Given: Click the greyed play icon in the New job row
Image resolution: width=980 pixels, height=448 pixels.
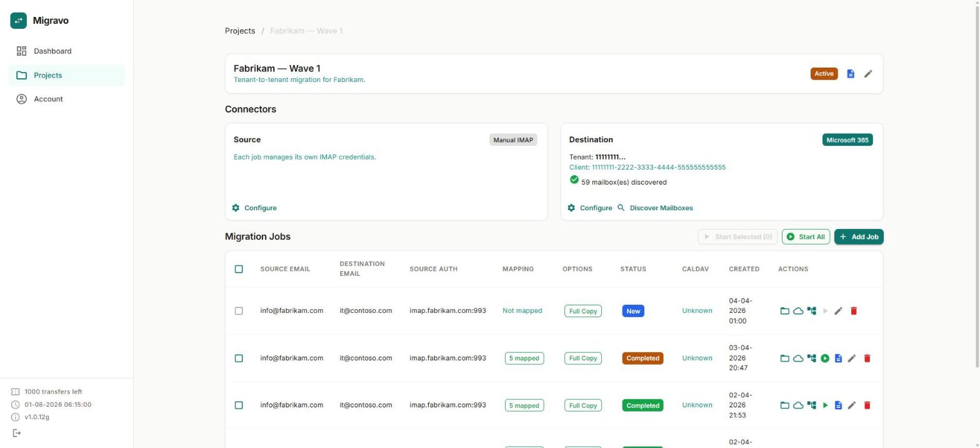Looking at the screenshot, I should pos(825,311).
